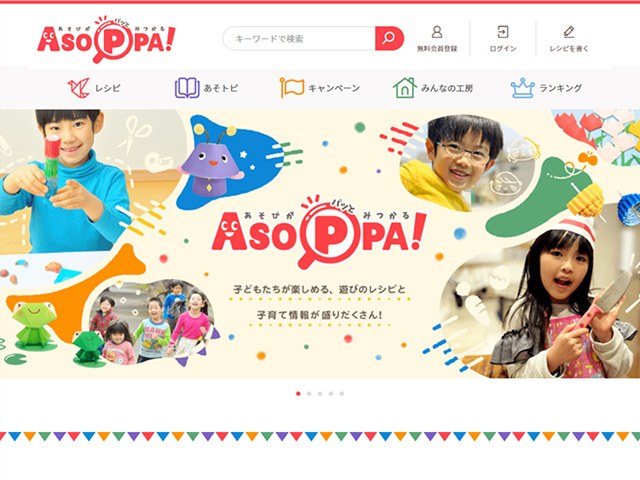Screen dimensions: 640x480
Task: Click the レシピを書く pencil icon
Action: tap(569, 32)
